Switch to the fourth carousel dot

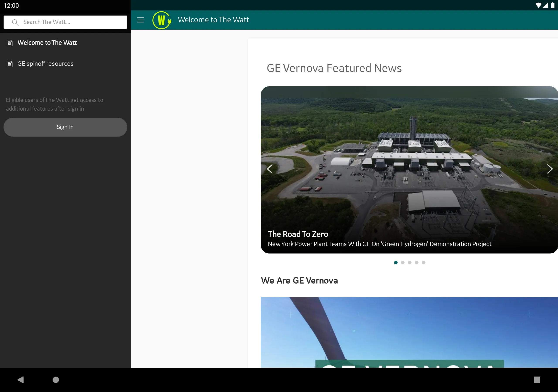tap(417, 263)
